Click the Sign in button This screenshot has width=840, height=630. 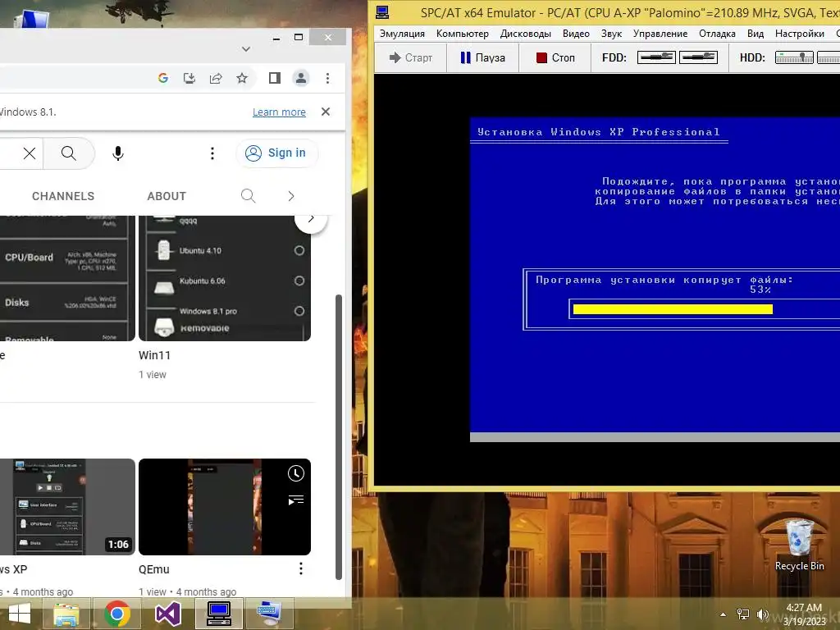(x=276, y=153)
